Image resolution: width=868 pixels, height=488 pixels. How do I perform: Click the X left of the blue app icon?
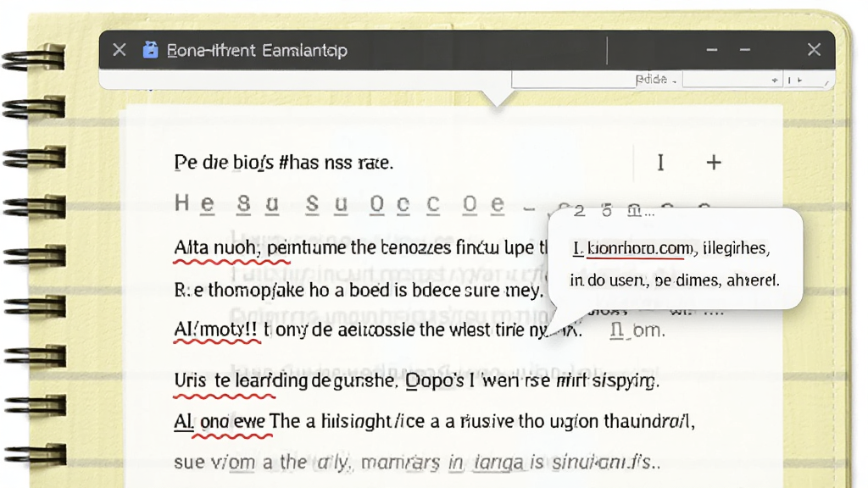pyautogui.click(x=119, y=50)
